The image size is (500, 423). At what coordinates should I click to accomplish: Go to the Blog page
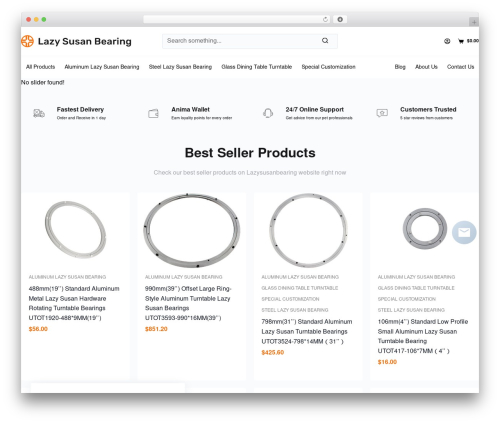[400, 67]
